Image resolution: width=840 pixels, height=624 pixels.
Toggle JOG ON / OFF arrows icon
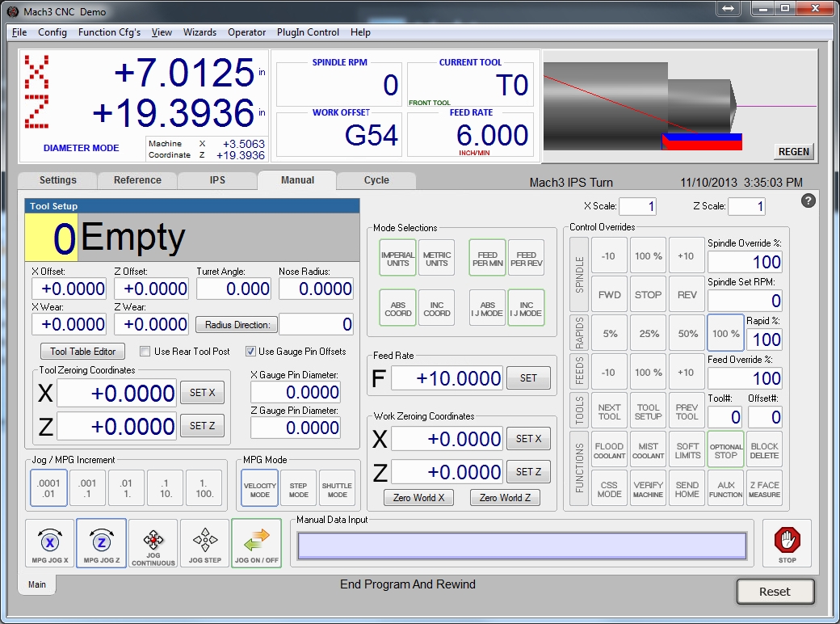click(x=257, y=543)
